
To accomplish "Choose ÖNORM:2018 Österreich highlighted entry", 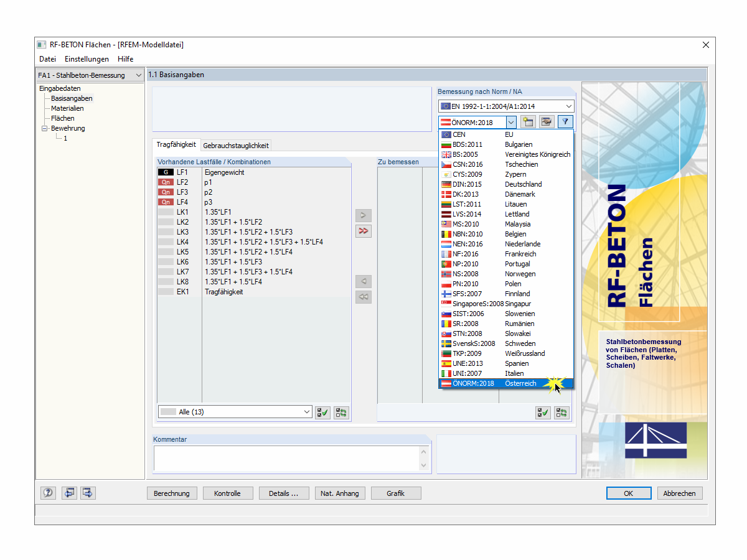I will click(506, 383).
